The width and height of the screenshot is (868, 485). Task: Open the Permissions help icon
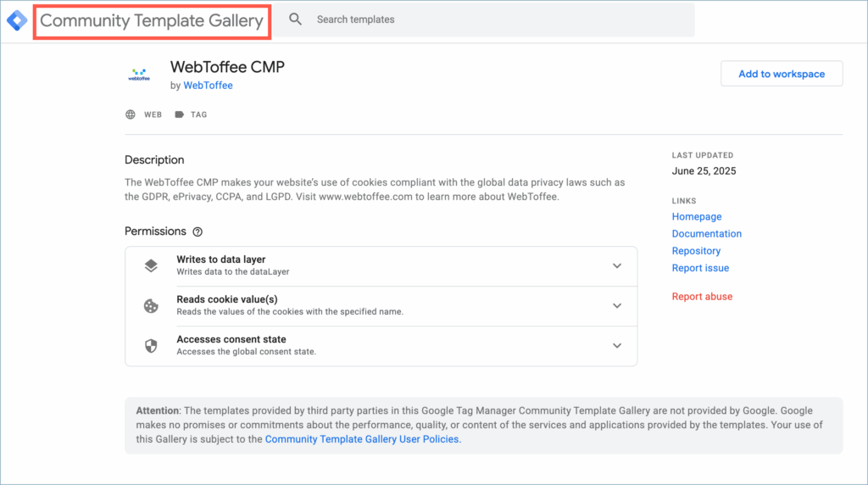point(198,232)
